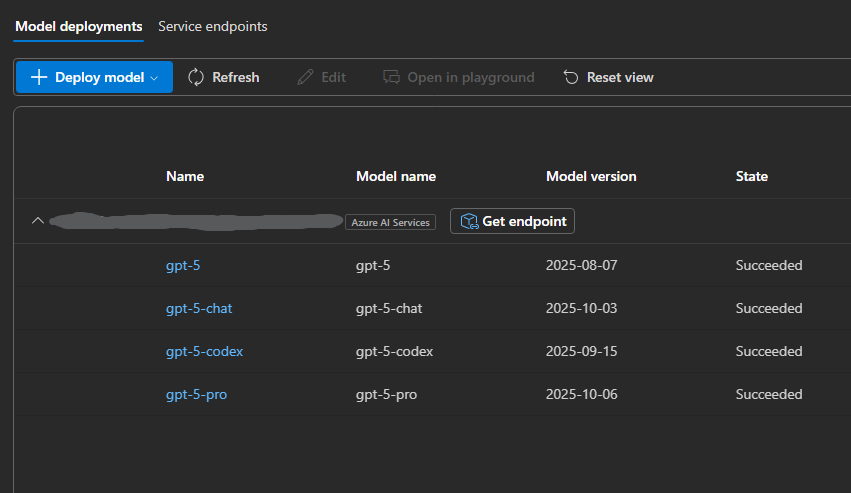Open the gpt-5 deployment link
851x493 pixels.
[184, 265]
